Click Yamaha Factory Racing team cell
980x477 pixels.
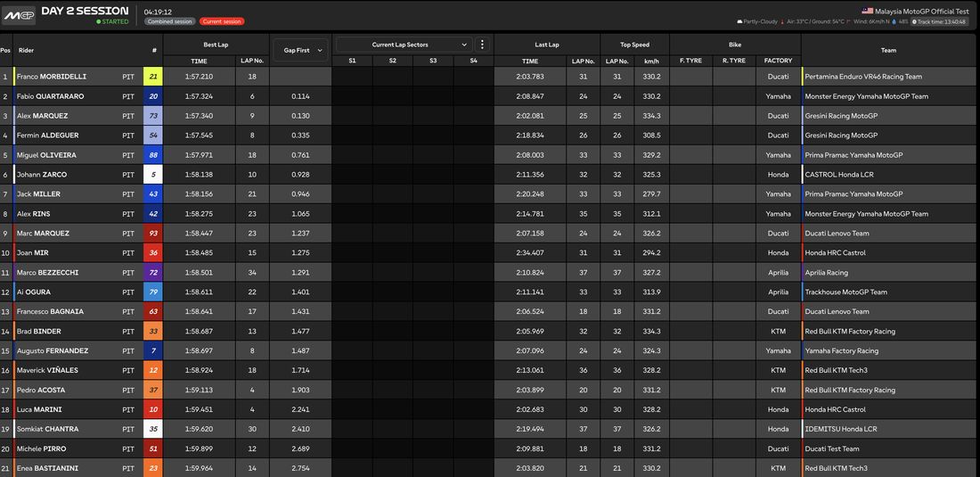(841, 350)
